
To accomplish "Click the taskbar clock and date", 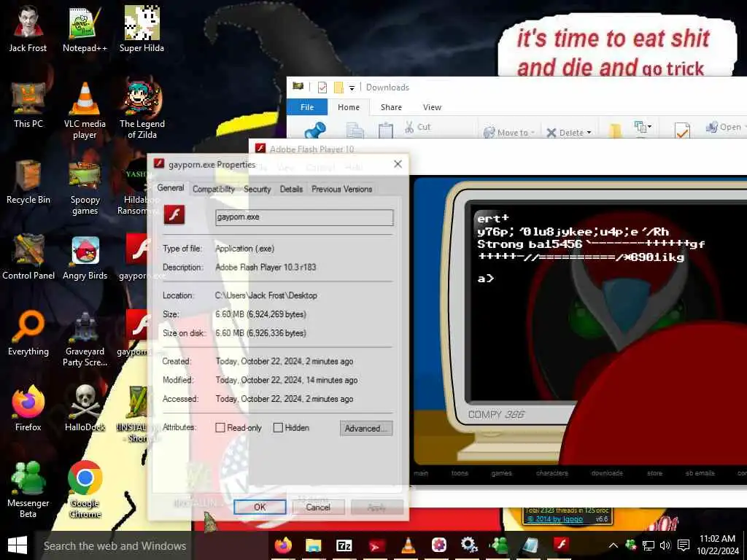I will 718,545.
